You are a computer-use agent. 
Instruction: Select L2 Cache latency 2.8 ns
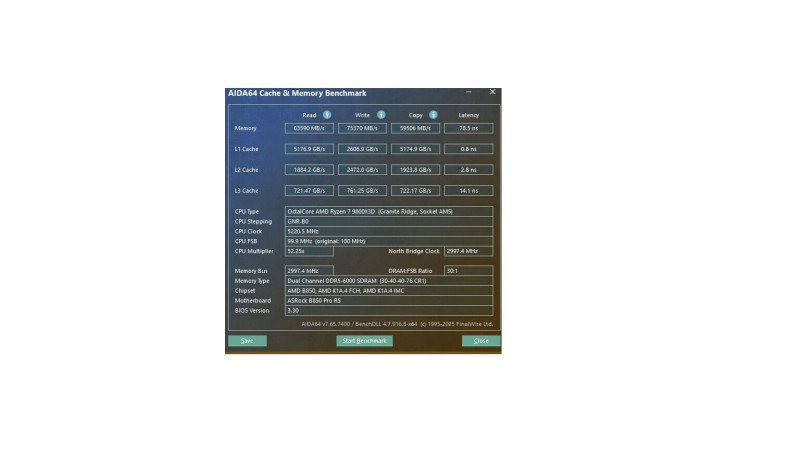(468, 170)
